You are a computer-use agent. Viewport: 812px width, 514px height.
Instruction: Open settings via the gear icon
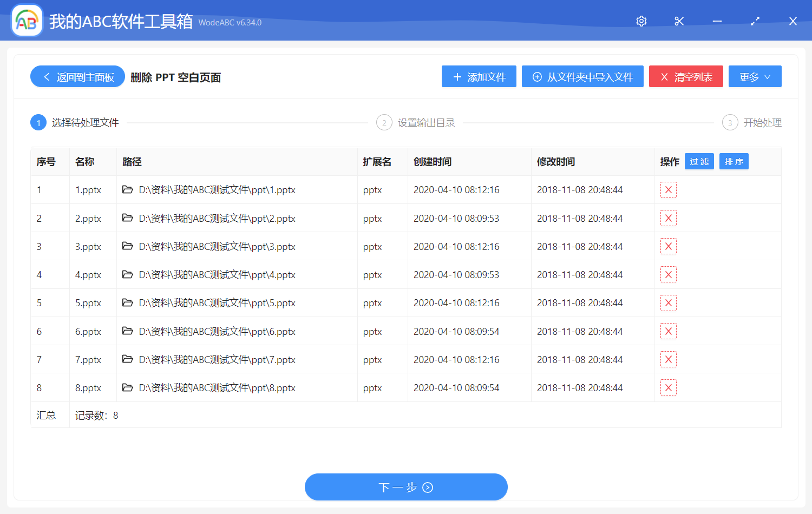click(641, 21)
